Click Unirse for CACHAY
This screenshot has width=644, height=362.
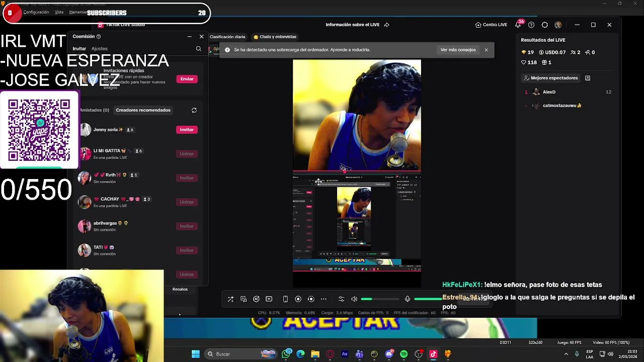(187, 202)
